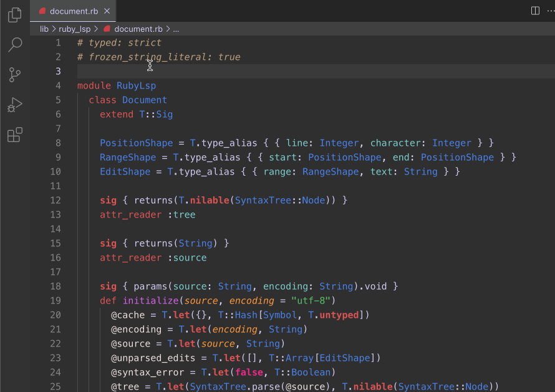Split the editor with the split icon
Viewport: 555px width, 392px height.
pos(535,11)
